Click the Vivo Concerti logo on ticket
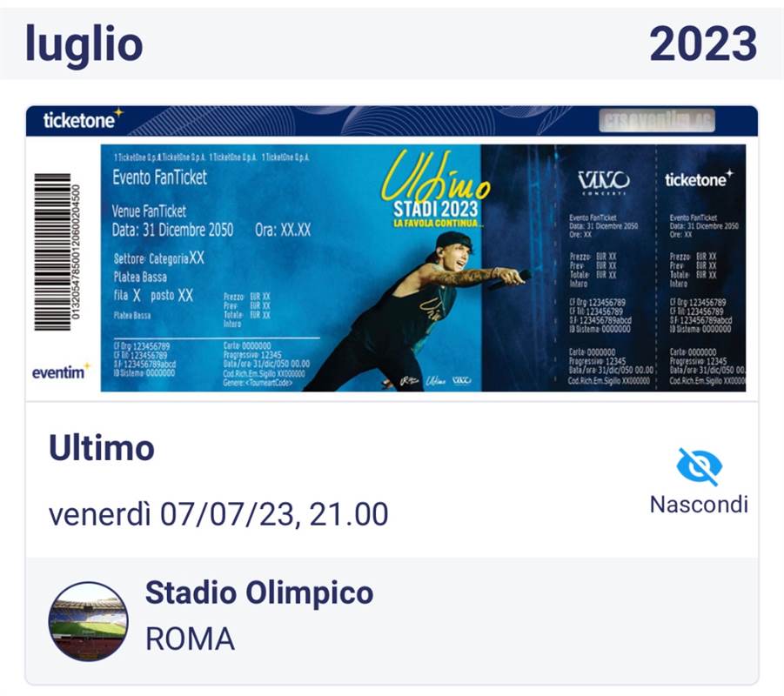Screen dimensions: 784x696 coord(604,183)
